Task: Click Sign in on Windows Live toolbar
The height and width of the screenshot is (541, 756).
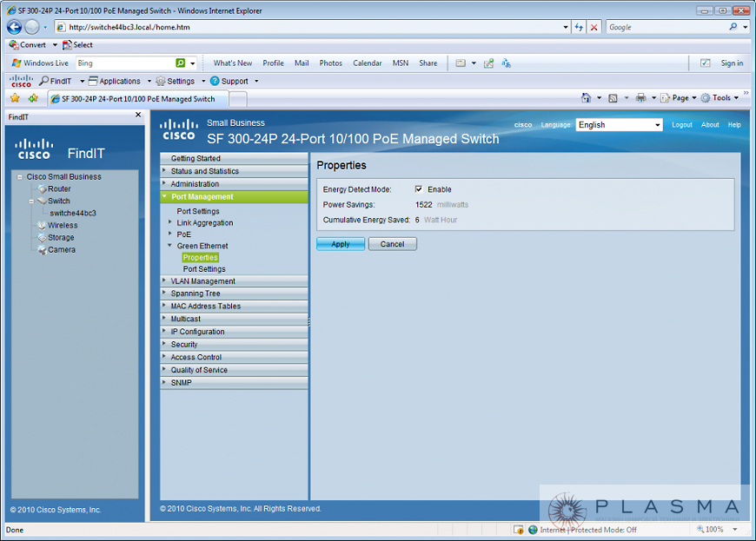Action: [x=732, y=63]
